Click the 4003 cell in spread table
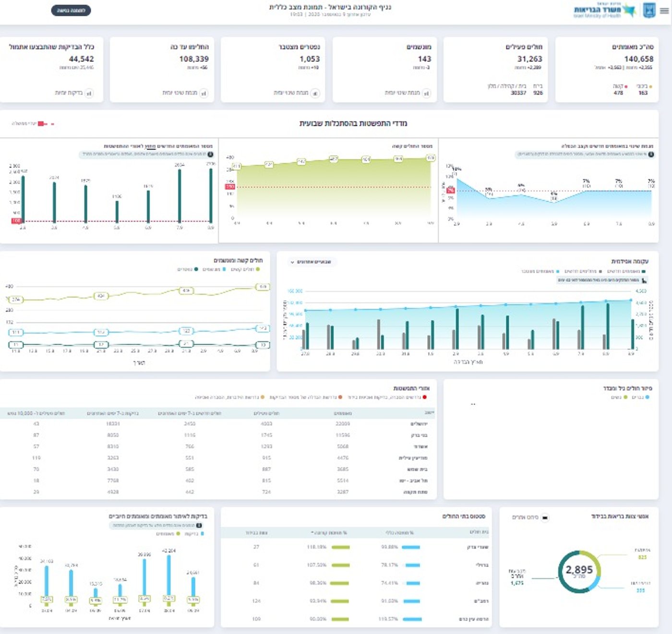 [x=266, y=424]
